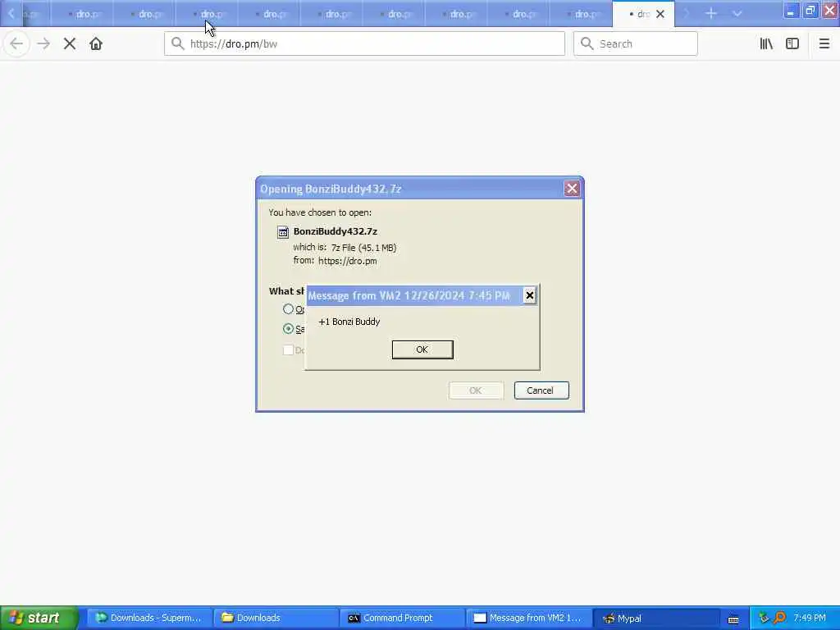Image resolution: width=840 pixels, height=630 pixels.
Task: Click the 'https://dro.pm' source text in the dialog
Action: [x=348, y=261]
